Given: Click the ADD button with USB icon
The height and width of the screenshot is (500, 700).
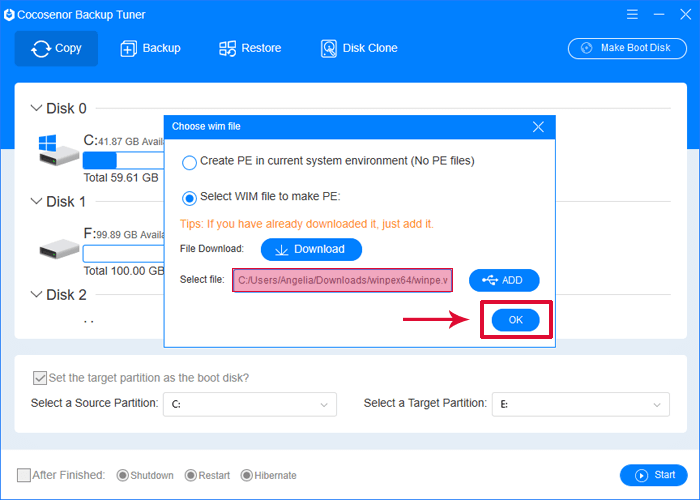Looking at the screenshot, I should coord(504,280).
